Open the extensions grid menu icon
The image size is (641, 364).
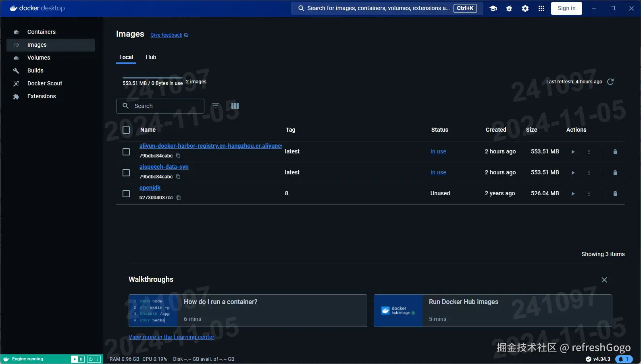coord(541,8)
